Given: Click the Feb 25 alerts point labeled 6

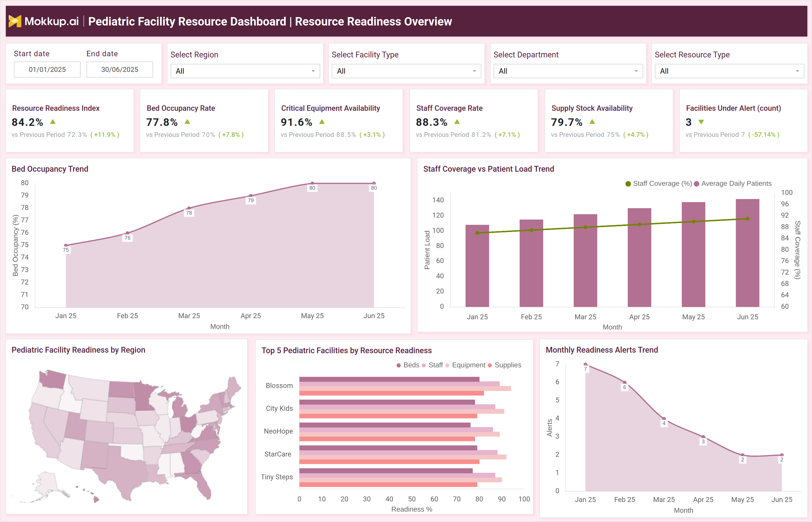Looking at the screenshot, I should [625, 382].
